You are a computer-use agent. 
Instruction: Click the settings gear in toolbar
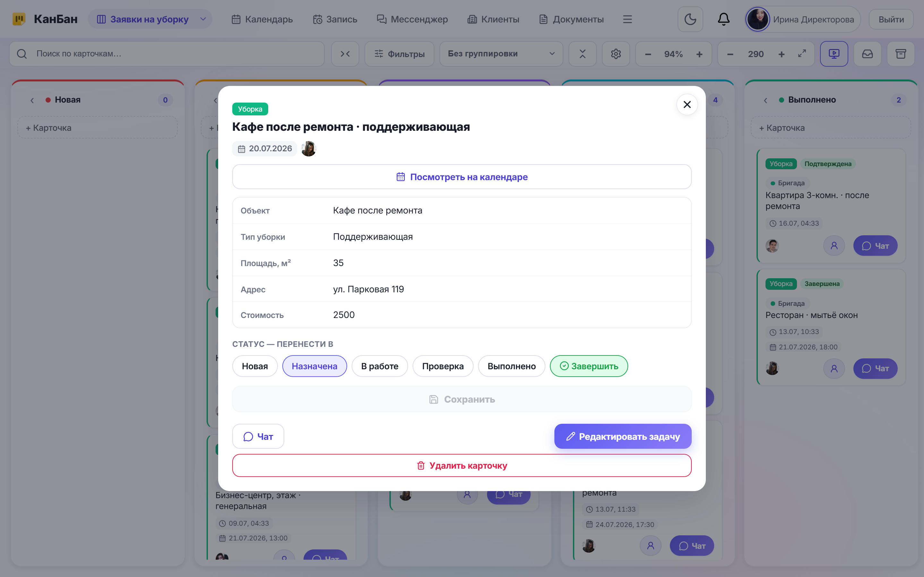coord(615,54)
